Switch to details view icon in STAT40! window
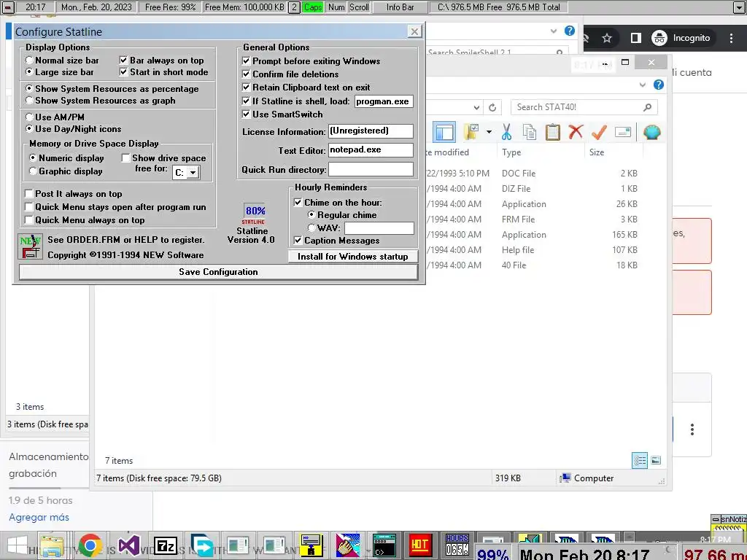 pos(639,460)
